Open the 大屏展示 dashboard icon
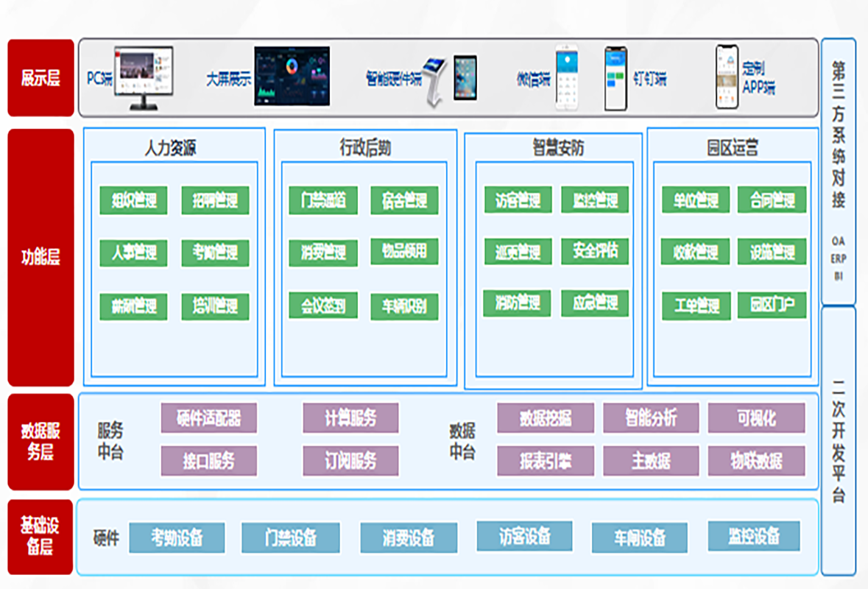 click(x=292, y=74)
